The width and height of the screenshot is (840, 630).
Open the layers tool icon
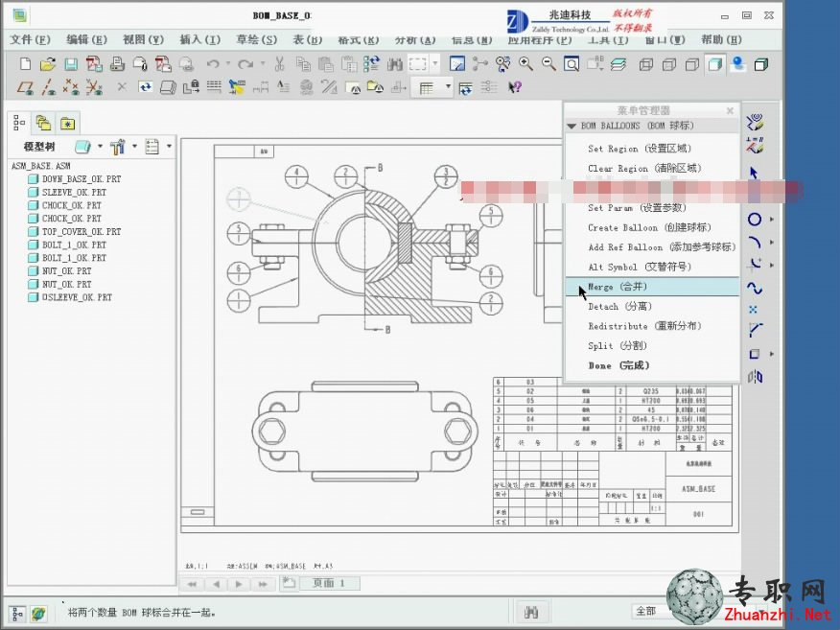pos(618,64)
